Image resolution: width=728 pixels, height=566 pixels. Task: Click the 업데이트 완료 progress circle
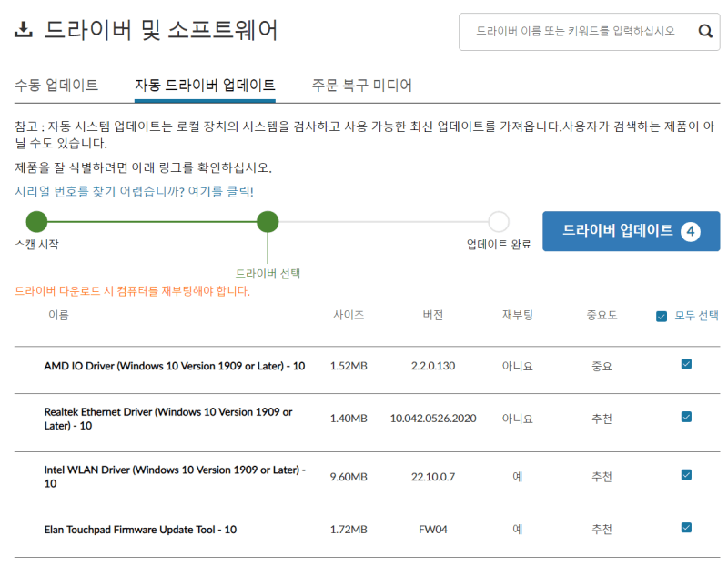point(498,221)
